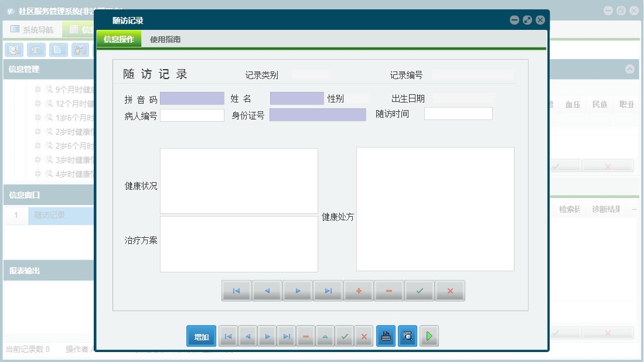644x362 pixels.
Task: Click the red X in the form navigator
Action: 450,291
